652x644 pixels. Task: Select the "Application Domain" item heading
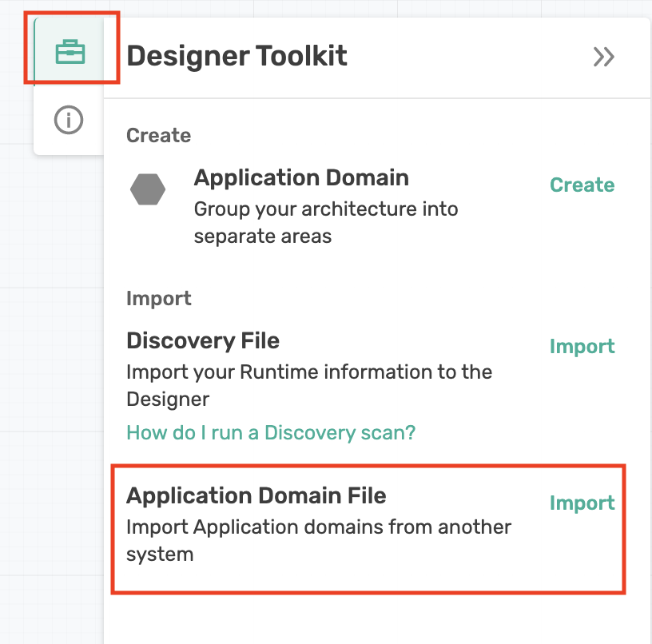click(301, 177)
